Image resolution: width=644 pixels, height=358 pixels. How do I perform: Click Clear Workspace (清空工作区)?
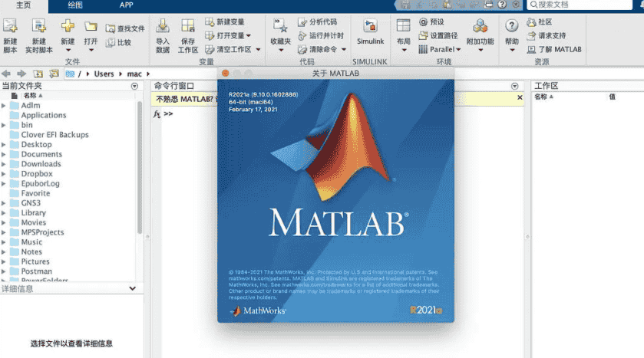229,49
